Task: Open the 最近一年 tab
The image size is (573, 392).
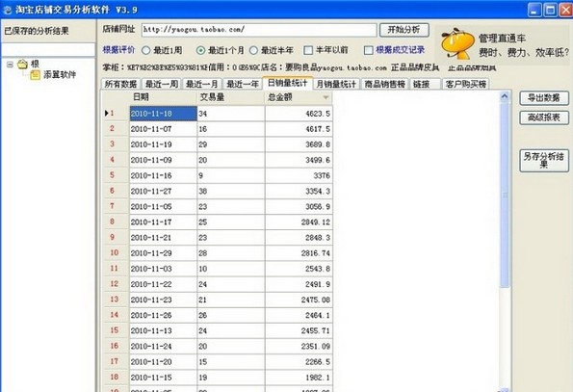Action: (x=243, y=84)
